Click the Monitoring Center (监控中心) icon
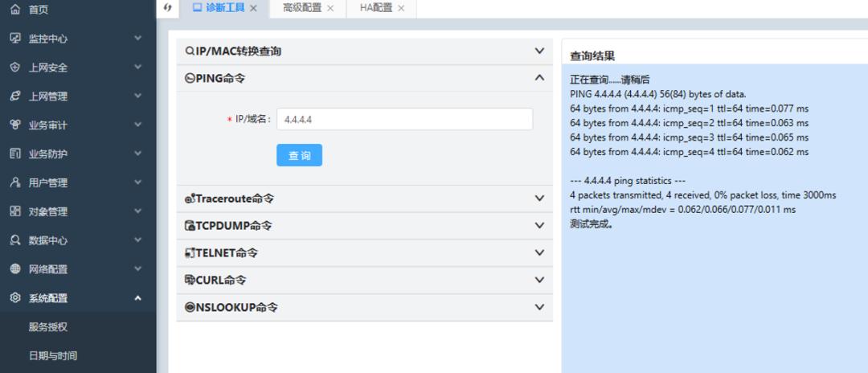 pyautogui.click(x=15, y=39)
